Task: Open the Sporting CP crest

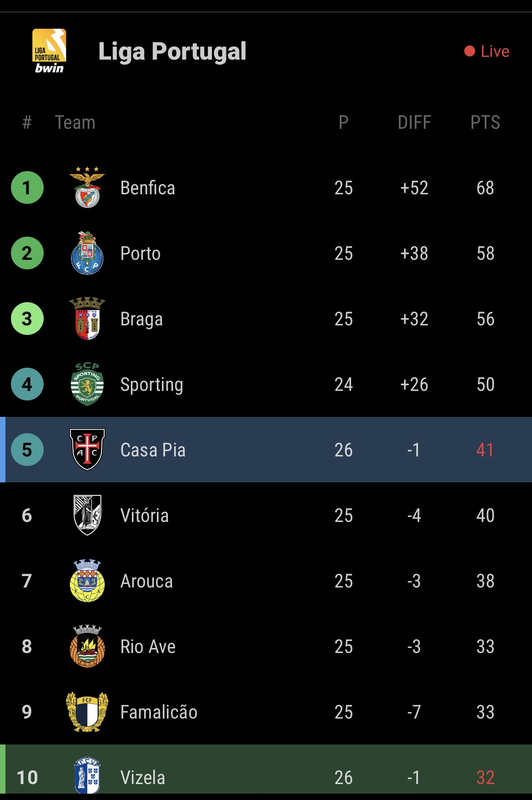Action: click(87, 384)
